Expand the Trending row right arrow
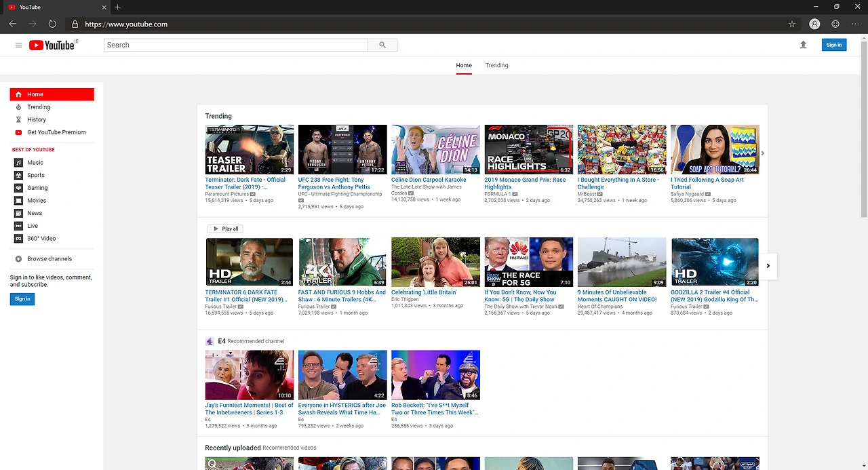 pyautogui.click(x=763, y=153)
